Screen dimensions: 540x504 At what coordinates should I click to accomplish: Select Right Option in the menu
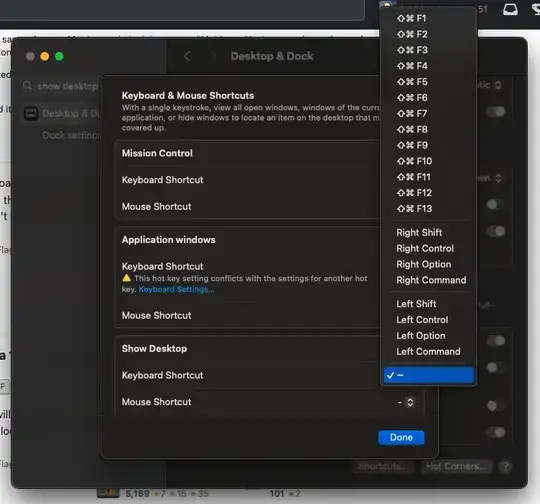[429, 264]
